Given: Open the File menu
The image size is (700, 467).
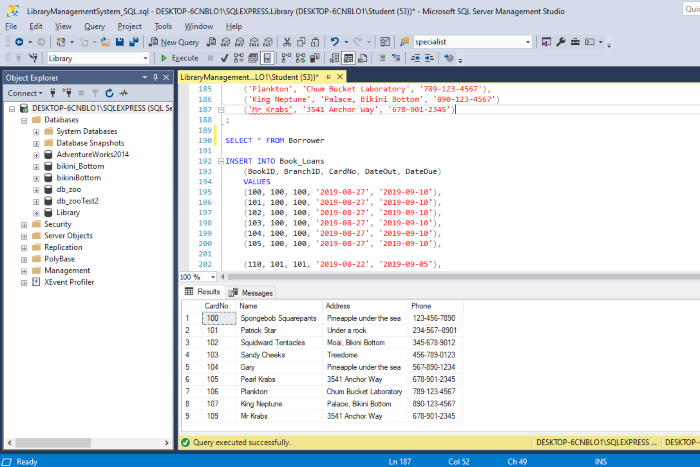Looking at the screenshot, I should click(11, 26).
